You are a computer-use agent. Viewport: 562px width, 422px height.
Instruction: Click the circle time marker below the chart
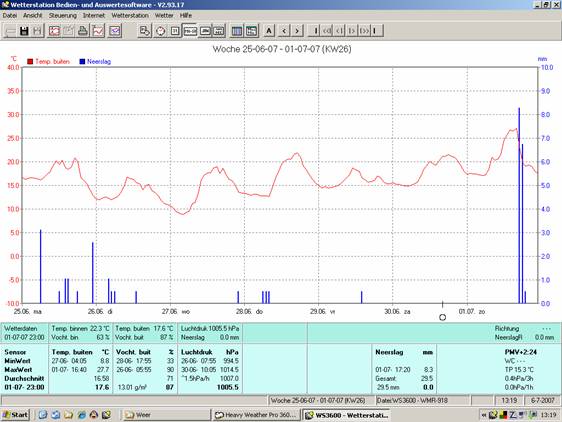click(443, 317)
